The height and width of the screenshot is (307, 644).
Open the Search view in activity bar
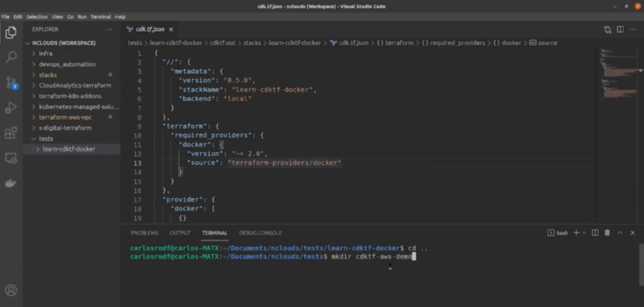tap(11, 57)
